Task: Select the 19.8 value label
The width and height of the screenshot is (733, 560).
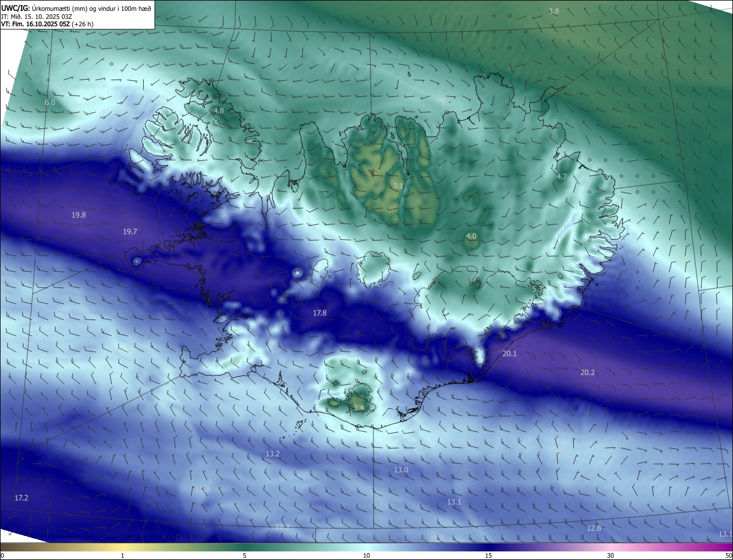Action: (x=78, y=215)
